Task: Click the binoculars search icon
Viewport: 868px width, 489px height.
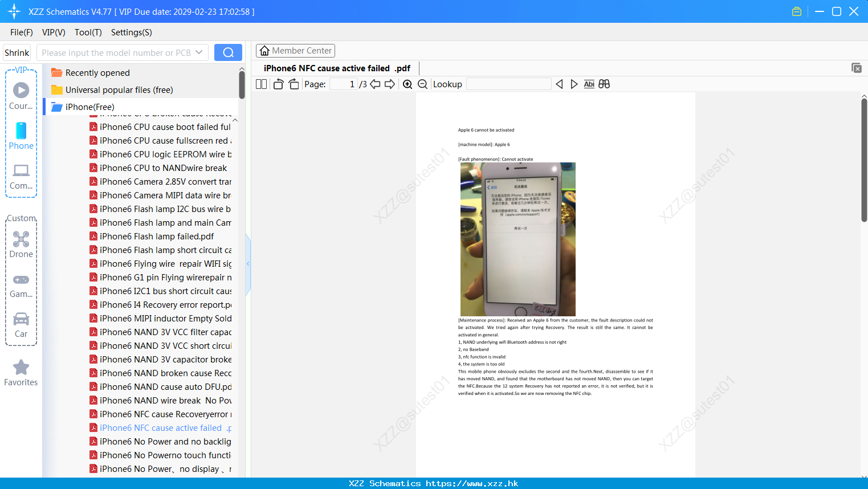Action: [604, 84]
